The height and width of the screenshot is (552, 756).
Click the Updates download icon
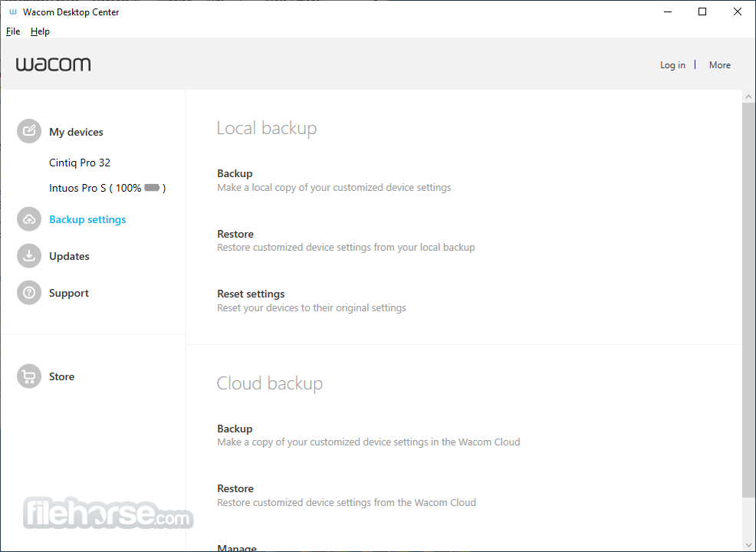pyautogui.click(x=29, y=255)
